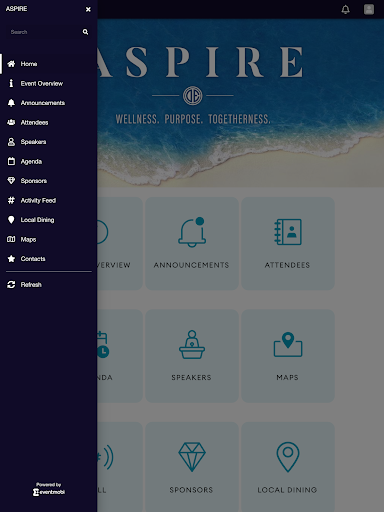Open the Speakers tile podium icon
The height and width of the screenshot is (512, 384).
tap(192, 345)
